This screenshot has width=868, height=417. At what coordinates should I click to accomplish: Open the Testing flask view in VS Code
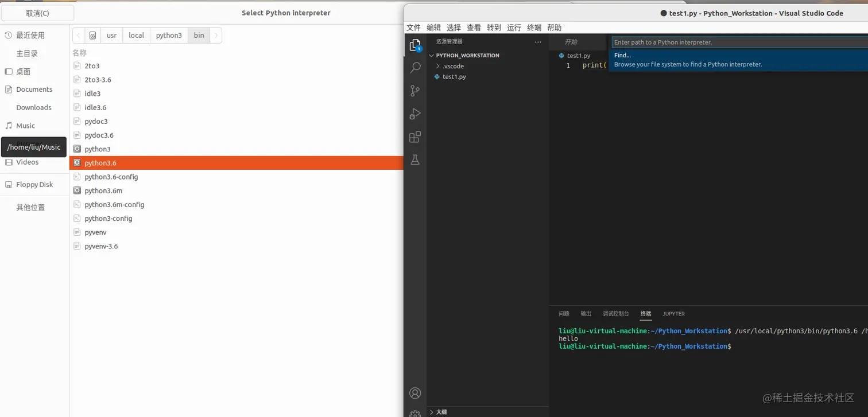point(415,160)
